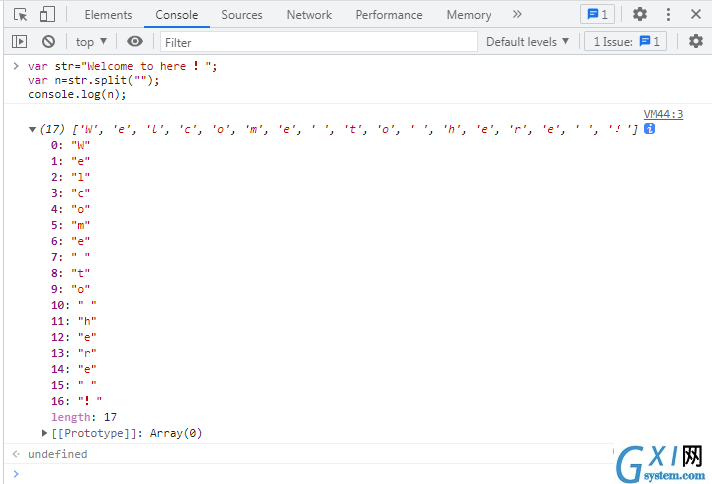This screenshot has width=712, height=484.
Task: Switch to the Elements tab
Action: click(x=109, y=15)
